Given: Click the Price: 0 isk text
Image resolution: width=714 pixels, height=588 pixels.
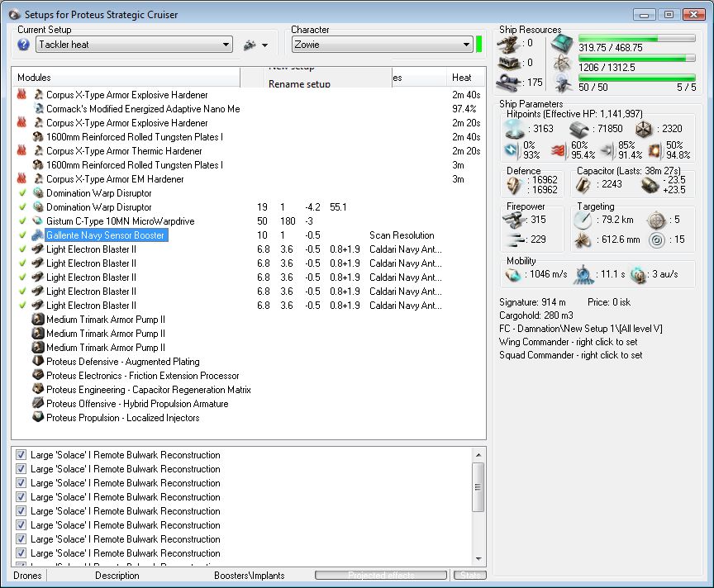Looking at the screenshot, I should (609, 302).
